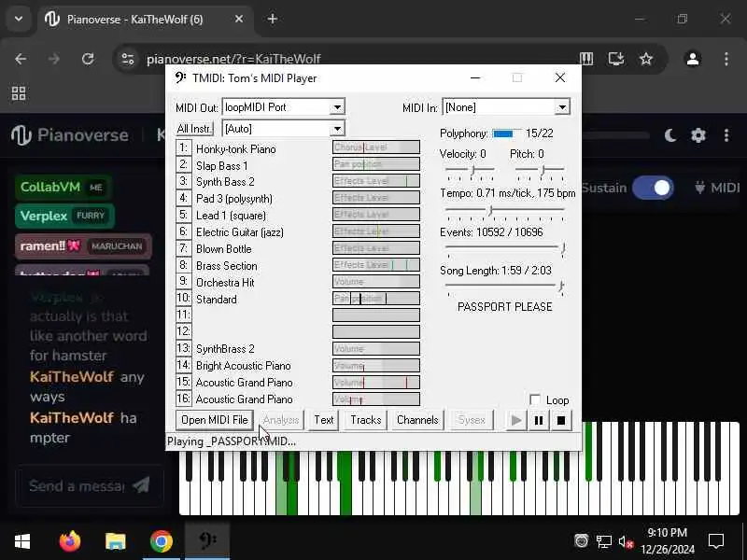Open the Pianoverse MIDI plug button
Image resolution: width=747 pixels, height=560 pixels.
[717, 188]
